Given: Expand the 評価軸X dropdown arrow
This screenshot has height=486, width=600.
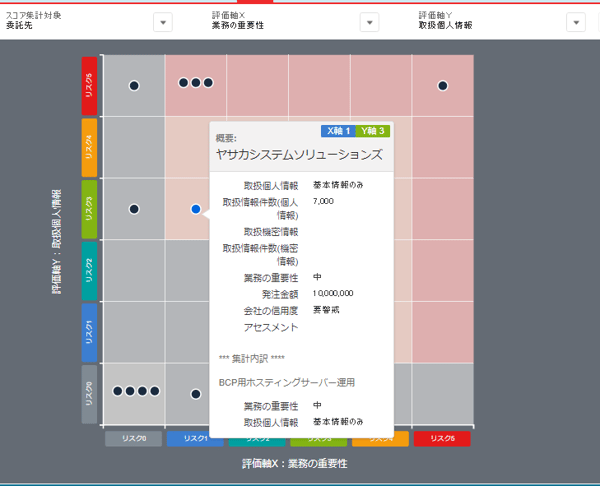Looking at the screenshot, I should (369, 23).
